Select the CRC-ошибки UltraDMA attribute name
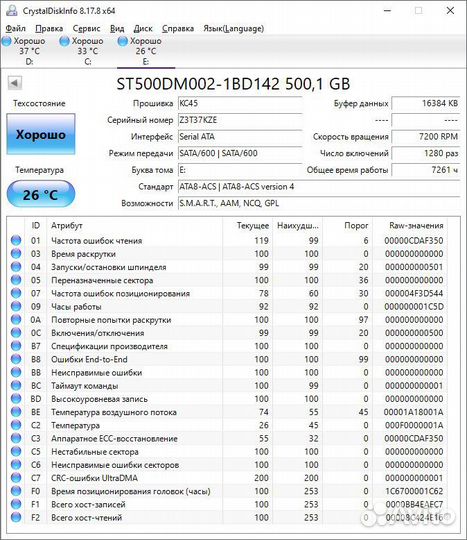The width and height of the screenshot is (467, 540). [94, 478]
